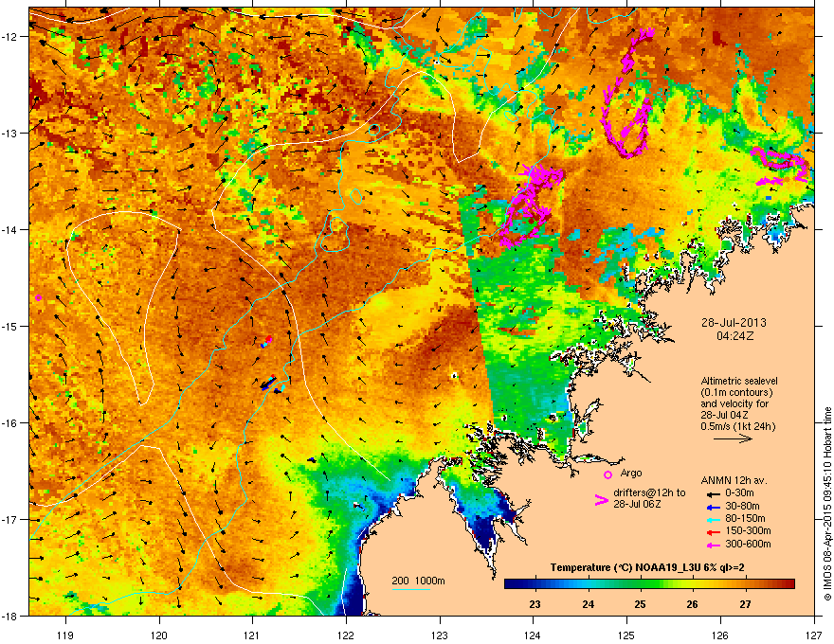The width and height of the screenshot is (834, 644).
Task: Click the '-13' latitude axis label
Action: pos(9,133)
